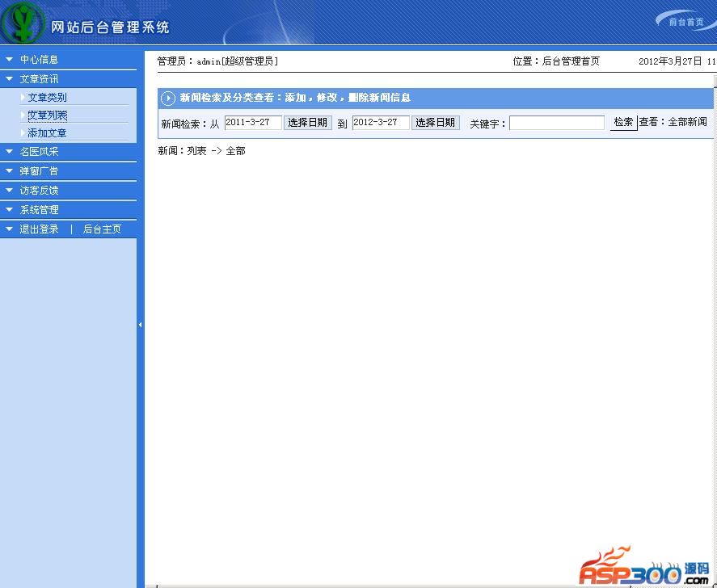The image size is (717, 588).
Task: Click the 管理员 admin[超级管理员] text
Action: (x=217, y=61)
